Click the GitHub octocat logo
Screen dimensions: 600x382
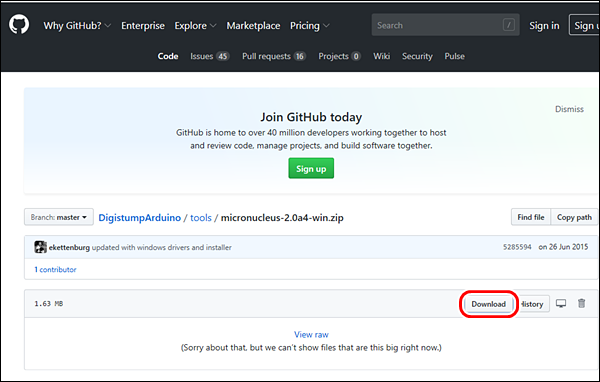click(19, 24)
